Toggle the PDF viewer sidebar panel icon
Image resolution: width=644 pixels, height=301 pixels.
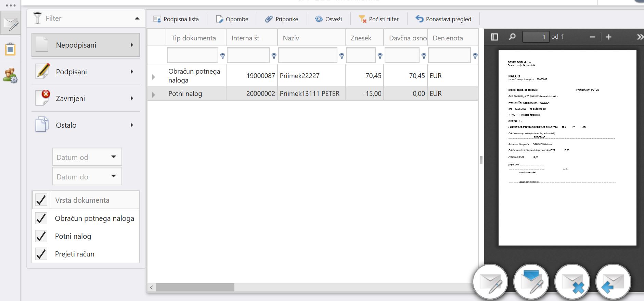coord(494,37)
